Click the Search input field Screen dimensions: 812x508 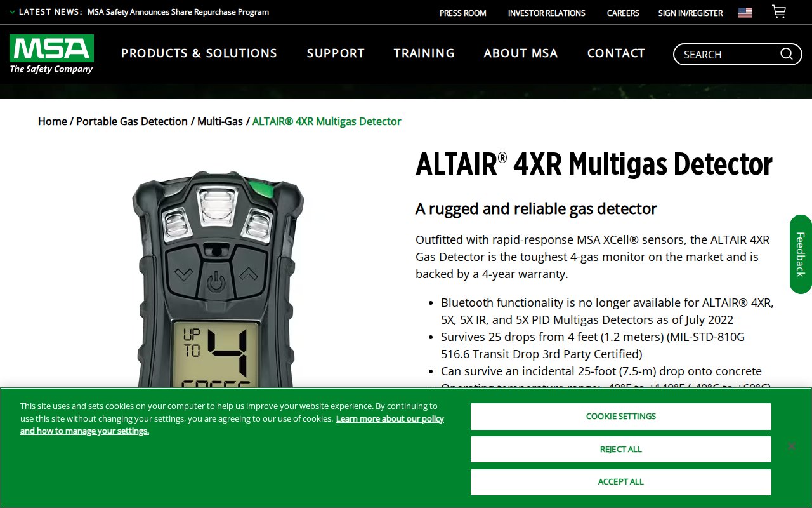click(x=726, y=55)
